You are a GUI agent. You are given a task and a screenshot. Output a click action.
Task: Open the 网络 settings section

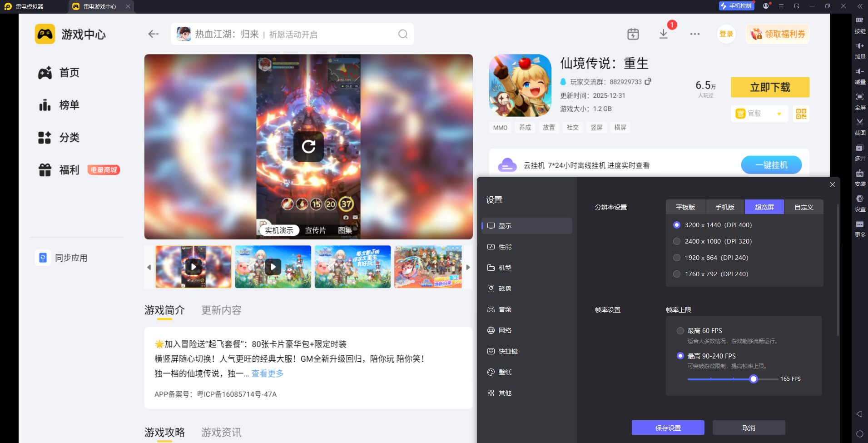[x=527, y=330]
